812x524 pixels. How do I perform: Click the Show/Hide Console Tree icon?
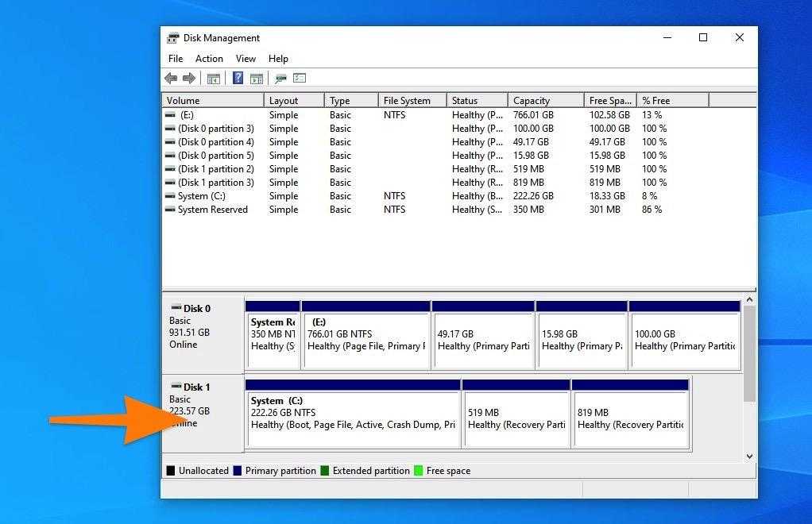(x=213, y=78)
